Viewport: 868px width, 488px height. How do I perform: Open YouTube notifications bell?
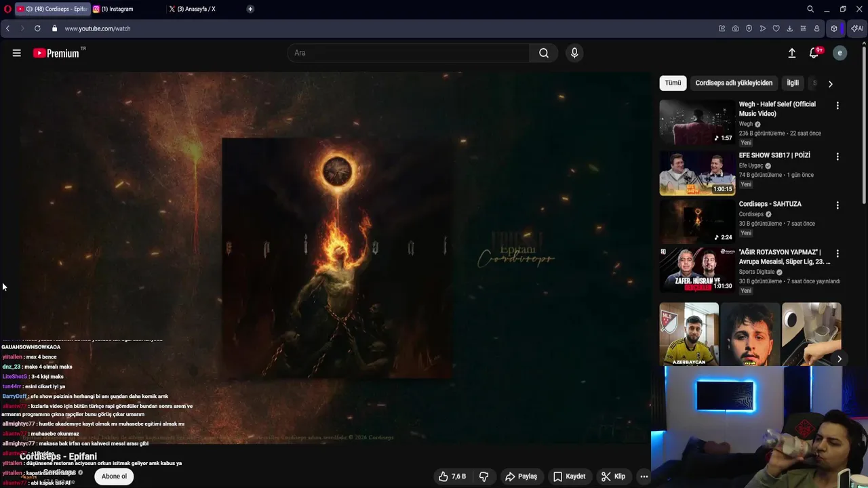point(814,53)
